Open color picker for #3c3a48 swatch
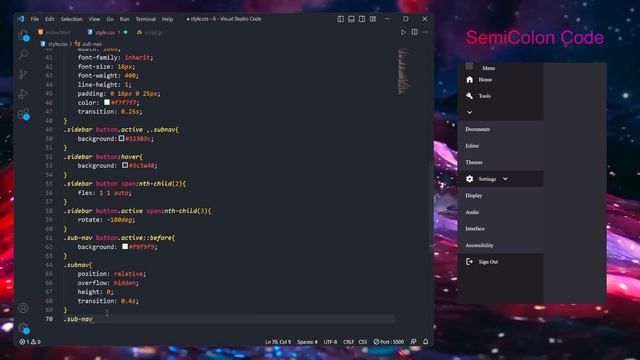The width and height of the screenshot is (640, 360). [125, 165]
